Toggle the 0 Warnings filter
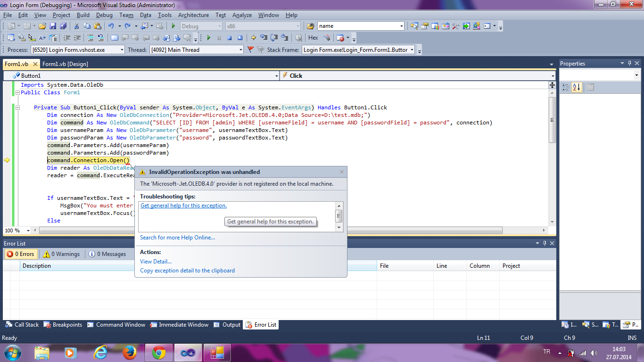The width and height of the screenshot is (644, 362). (61, 254)
